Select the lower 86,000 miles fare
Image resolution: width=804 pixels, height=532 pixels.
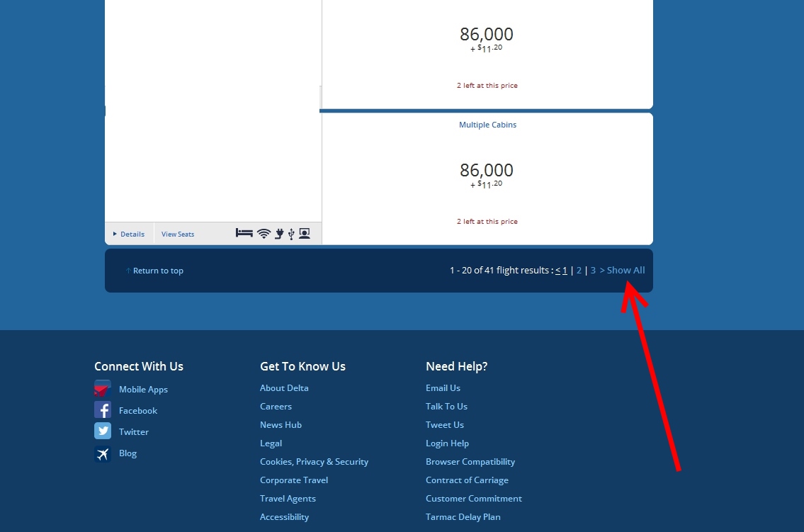pyautogui.click(x=487, y=171)
